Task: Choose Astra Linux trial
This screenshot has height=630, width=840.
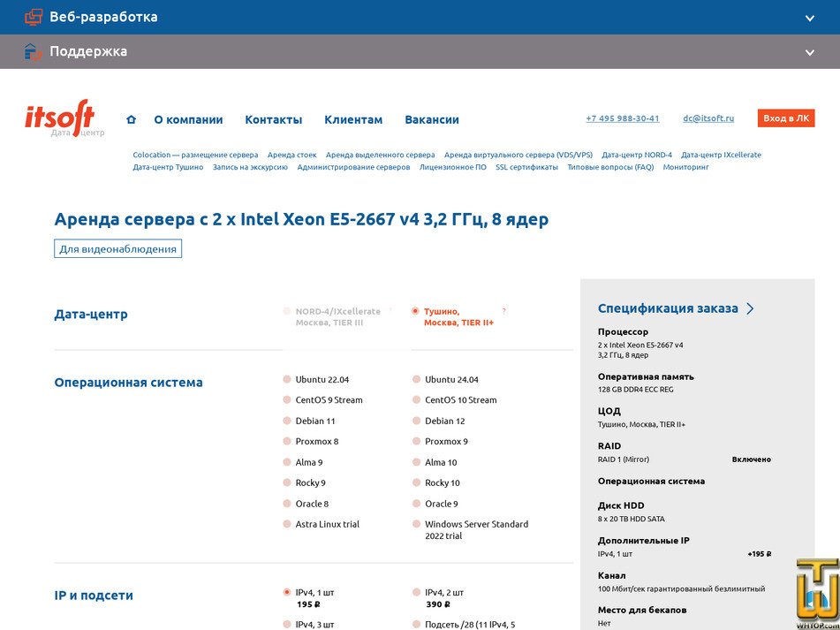Action: [x=286, y=524]
